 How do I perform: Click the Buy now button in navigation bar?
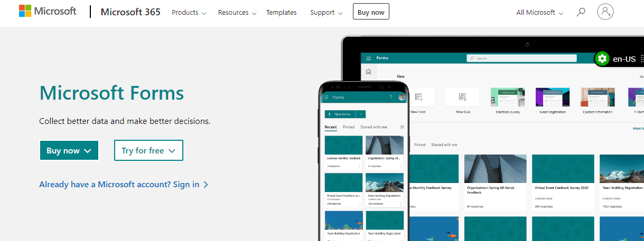click(x=371, y=12)
